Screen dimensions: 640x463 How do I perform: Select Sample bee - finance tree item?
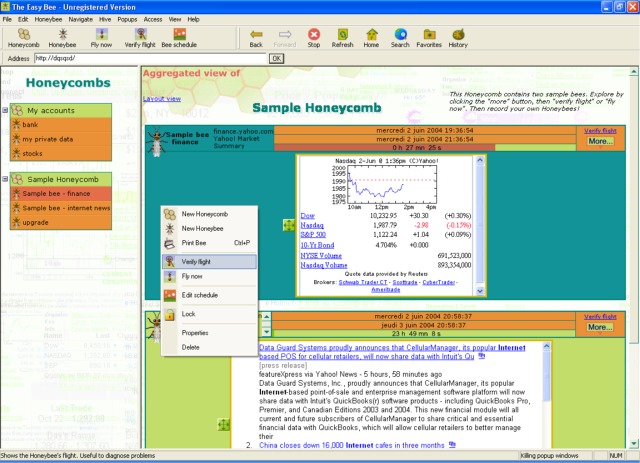(x=61, y=194)
